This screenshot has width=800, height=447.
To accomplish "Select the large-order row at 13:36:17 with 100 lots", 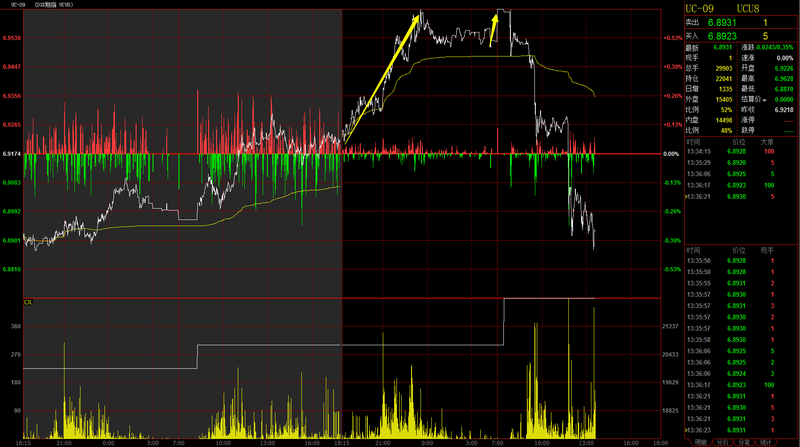I will pyautogui.click(x=731, y=185).
